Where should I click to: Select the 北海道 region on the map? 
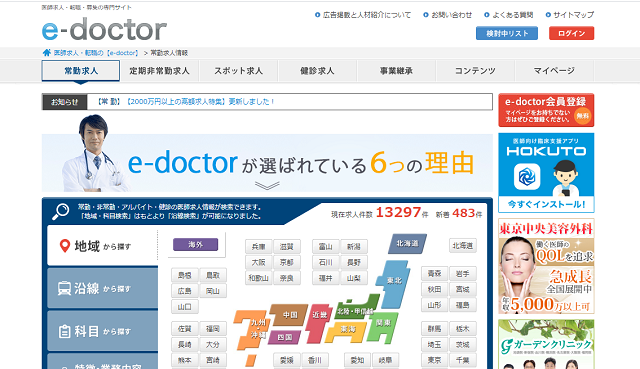pyautogui.click(x=407, y=244)
